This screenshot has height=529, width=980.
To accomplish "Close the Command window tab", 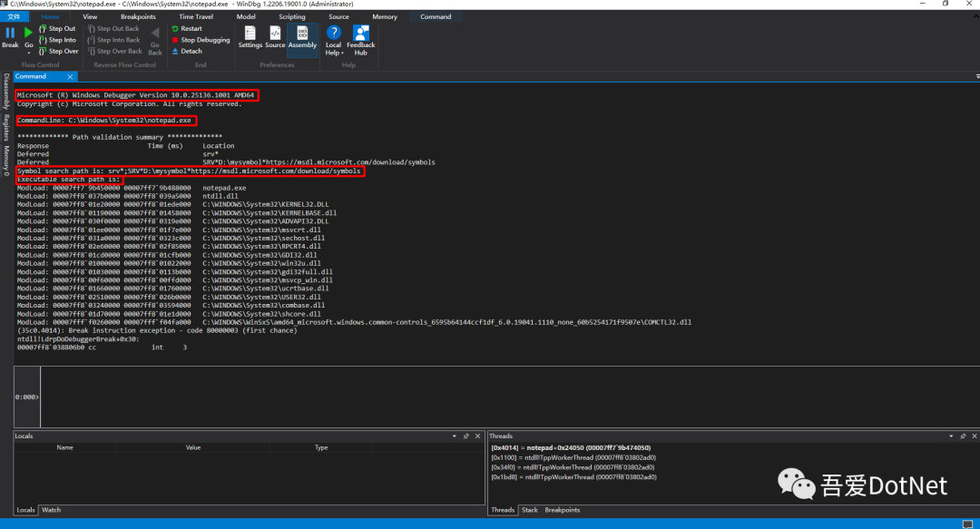I will (70, 77).
